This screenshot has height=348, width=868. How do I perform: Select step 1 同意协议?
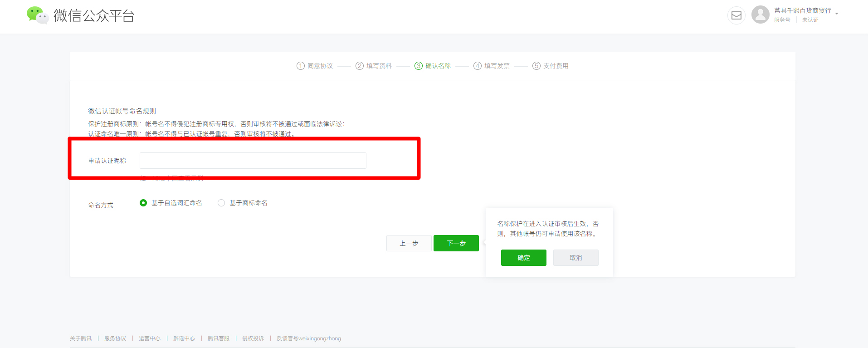pyautogui.click(x=315, y=66)
